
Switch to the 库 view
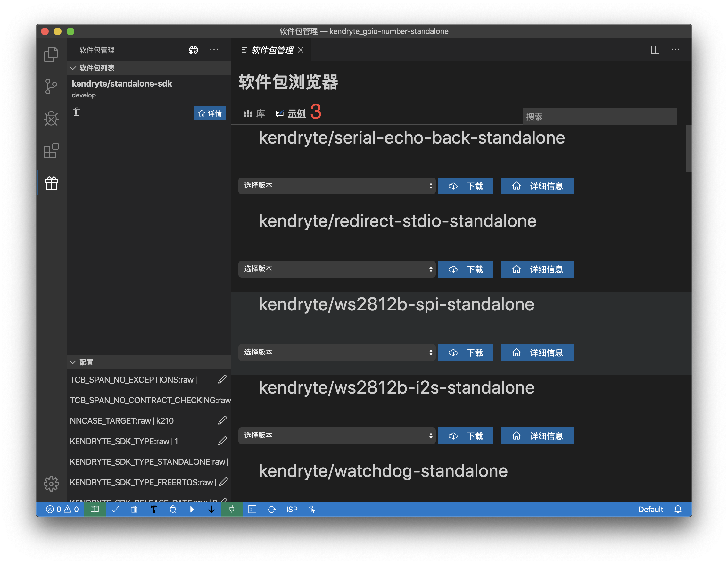[254, 113]
